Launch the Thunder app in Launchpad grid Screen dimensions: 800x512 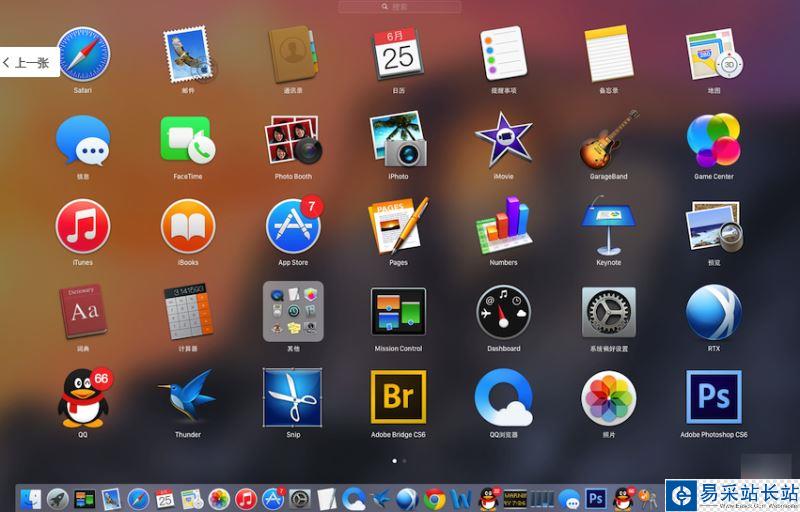pyautogui.click(x=187, y=397)
